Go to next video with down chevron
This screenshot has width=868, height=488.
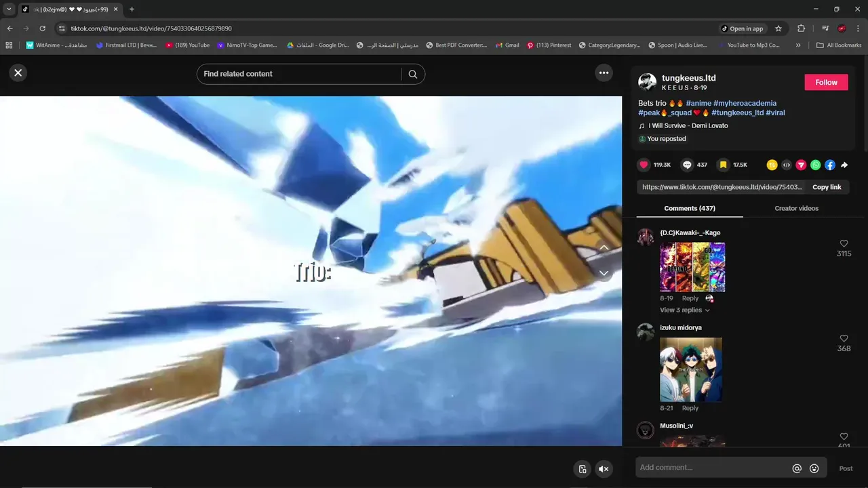click(x=604, y=272)
